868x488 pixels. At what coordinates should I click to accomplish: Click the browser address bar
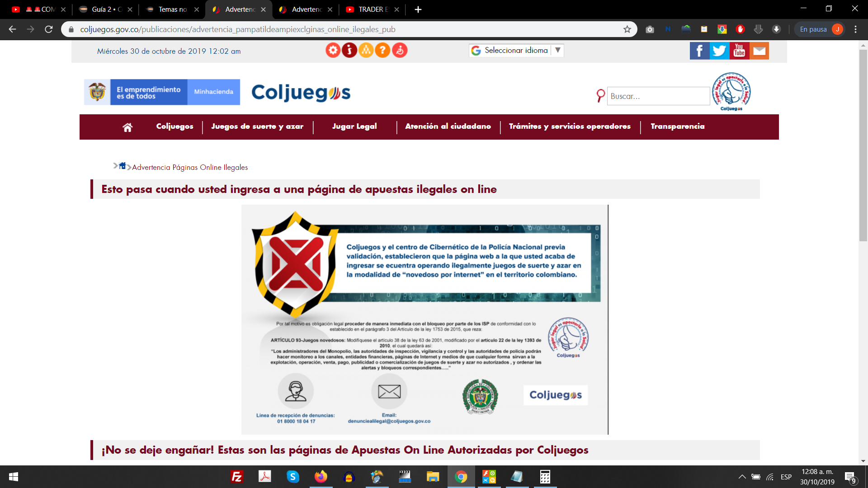click(x=348, y=29)
